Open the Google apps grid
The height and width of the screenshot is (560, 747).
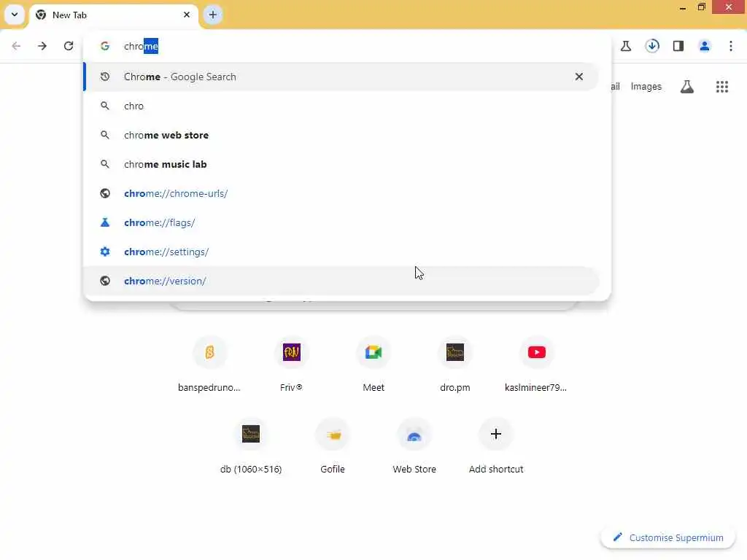722,87
